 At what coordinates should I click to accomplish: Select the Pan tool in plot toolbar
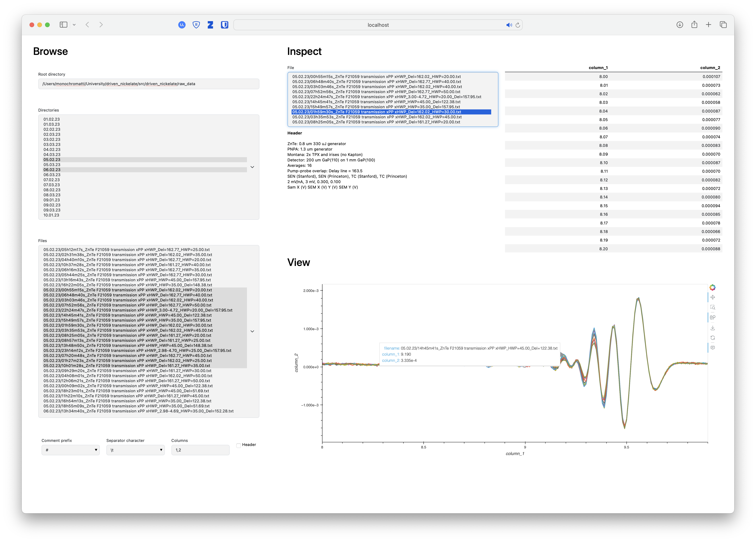point(712,297)
